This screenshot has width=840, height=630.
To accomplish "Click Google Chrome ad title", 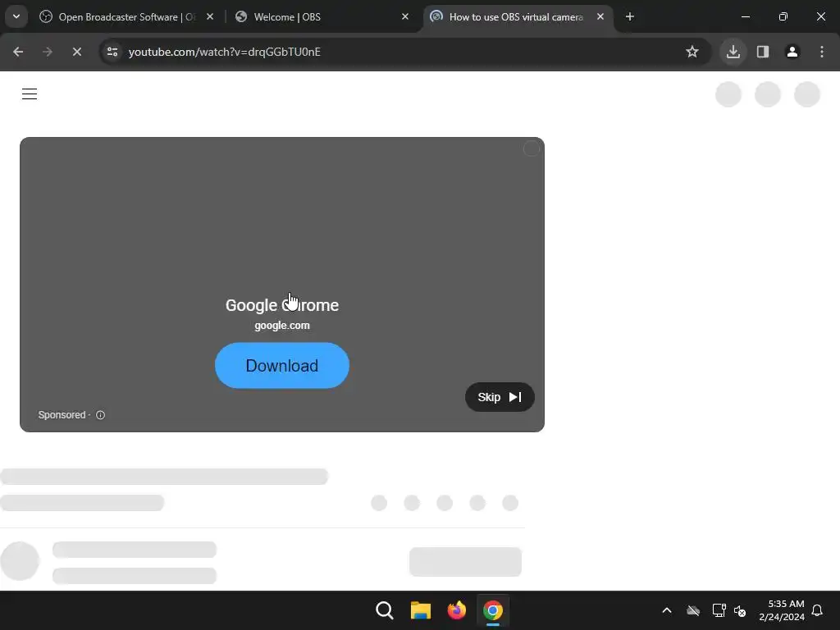I will (282, 305).
